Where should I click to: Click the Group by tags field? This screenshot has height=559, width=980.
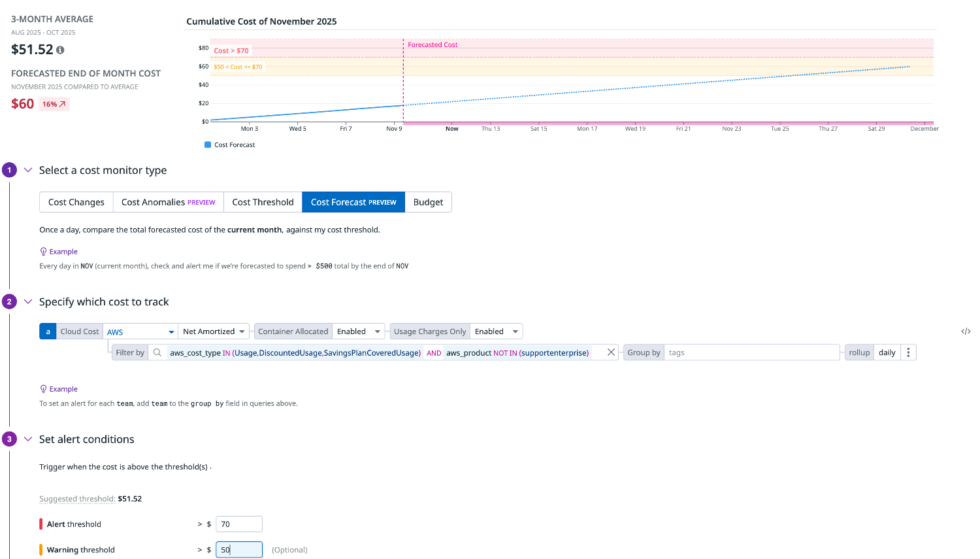tap(751, 352)
